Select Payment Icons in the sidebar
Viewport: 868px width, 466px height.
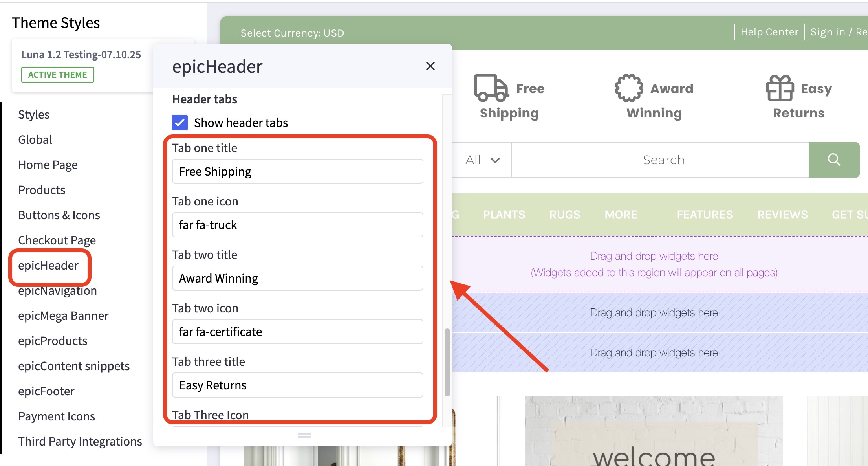(57, 416)
